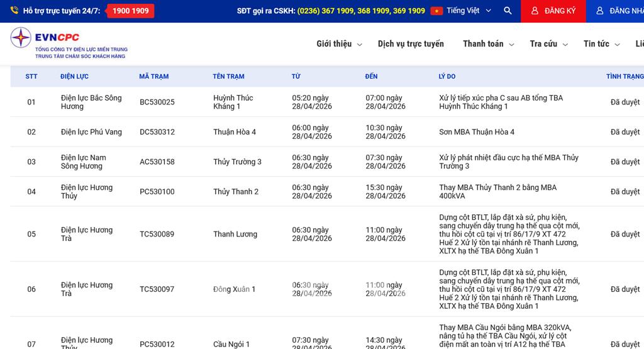644x349 pixels.
Task: Click the user icon beside ĐĂNG NHẬP
Action: click(599, 11)
